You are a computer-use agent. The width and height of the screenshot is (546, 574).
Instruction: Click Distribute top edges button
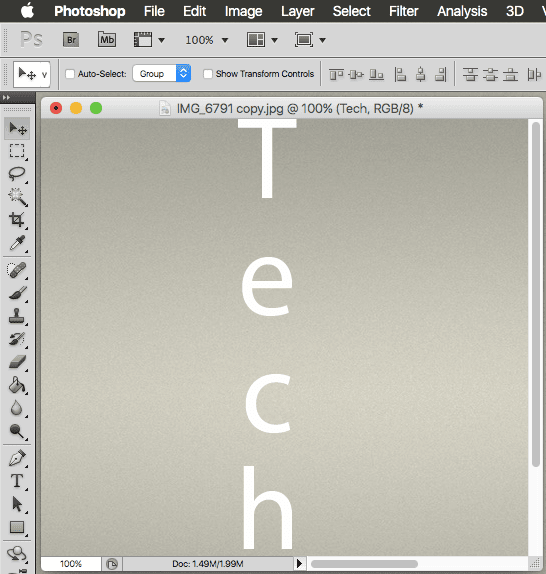470,74
